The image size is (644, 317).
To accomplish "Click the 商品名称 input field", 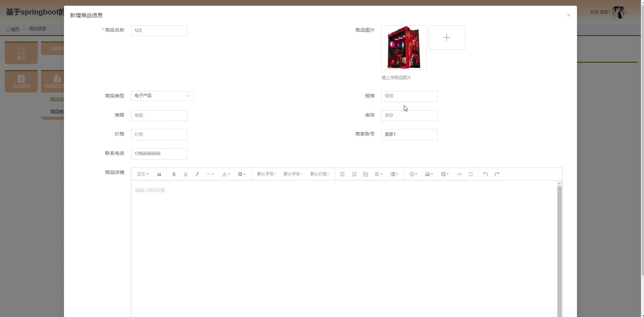I will pyautogui.click(x=159, y=31).
